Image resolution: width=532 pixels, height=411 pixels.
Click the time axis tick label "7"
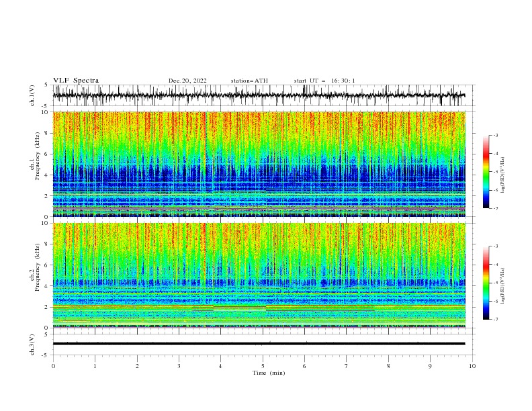pos(347,366)
